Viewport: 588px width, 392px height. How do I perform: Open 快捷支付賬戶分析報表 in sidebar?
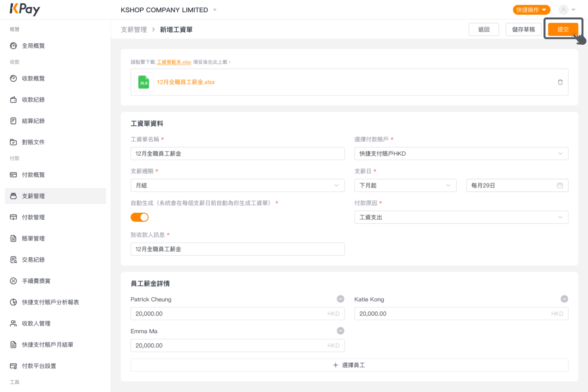(55, 302)
